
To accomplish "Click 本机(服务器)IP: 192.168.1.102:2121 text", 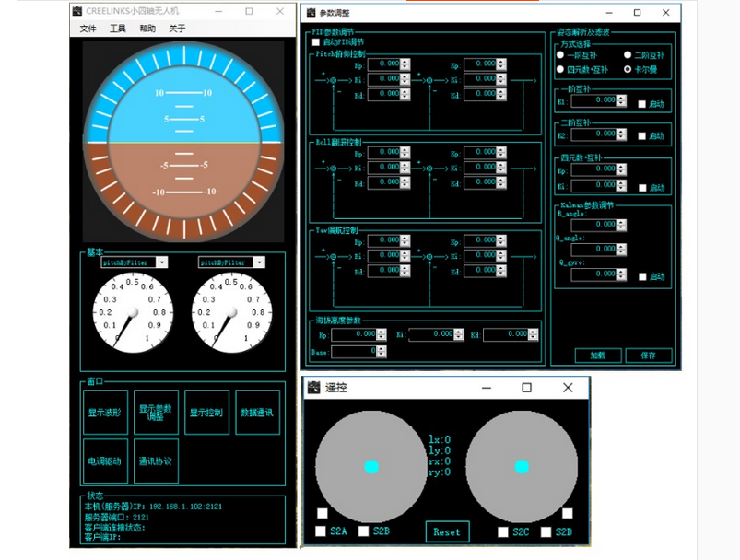I will 153,507.
